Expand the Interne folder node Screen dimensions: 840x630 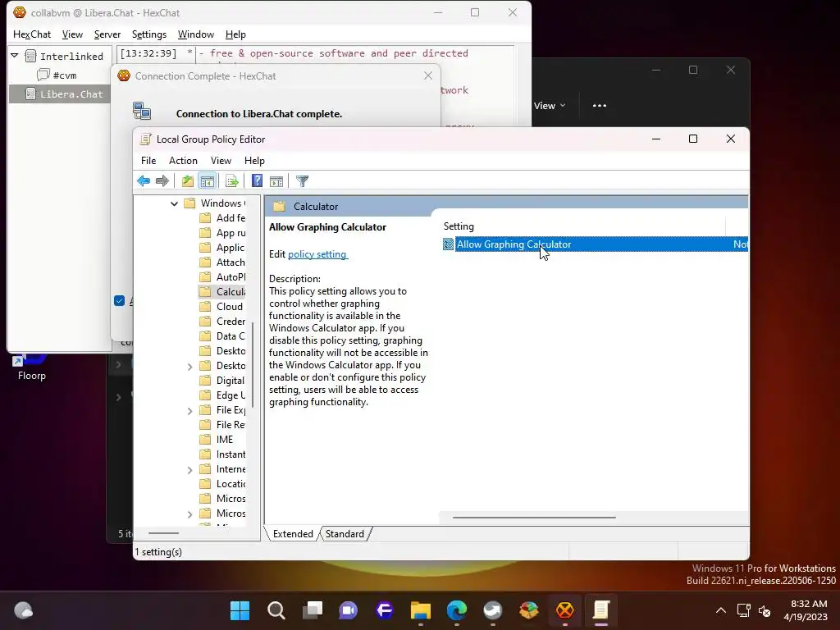point(189,470)
